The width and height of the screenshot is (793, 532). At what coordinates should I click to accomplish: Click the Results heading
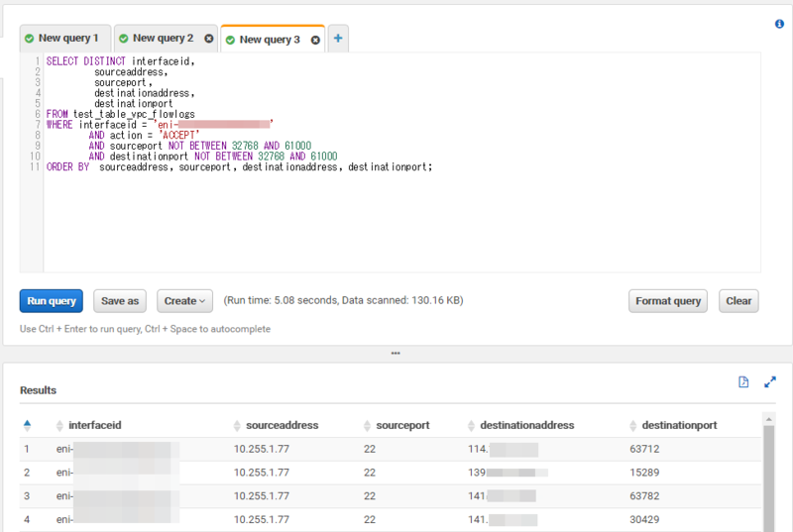click(38, 390)
